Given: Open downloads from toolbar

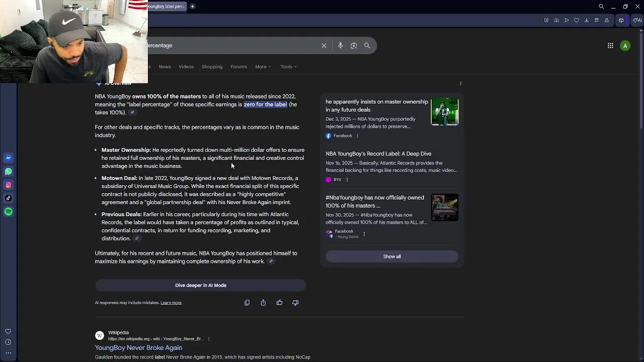Looking at the screenshot, I should pyautogui.click(x=587, y=20).
